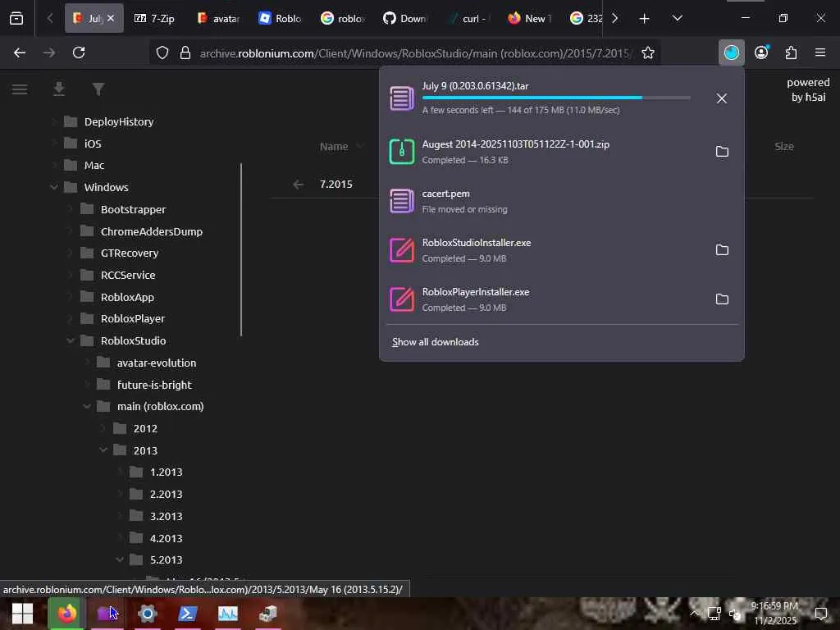Toggle the downloads panel toolbar button
The image size is (840, 630).
[x=731, y=52]
